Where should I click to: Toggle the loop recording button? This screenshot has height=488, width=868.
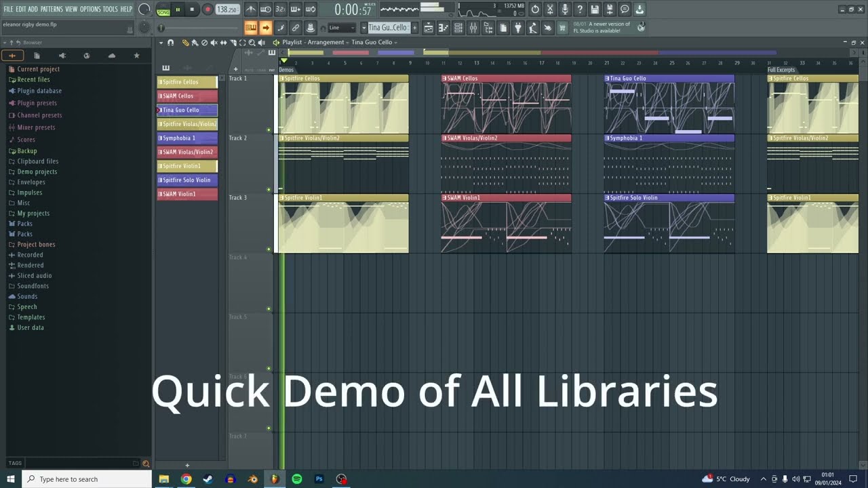tap(311, 9)
